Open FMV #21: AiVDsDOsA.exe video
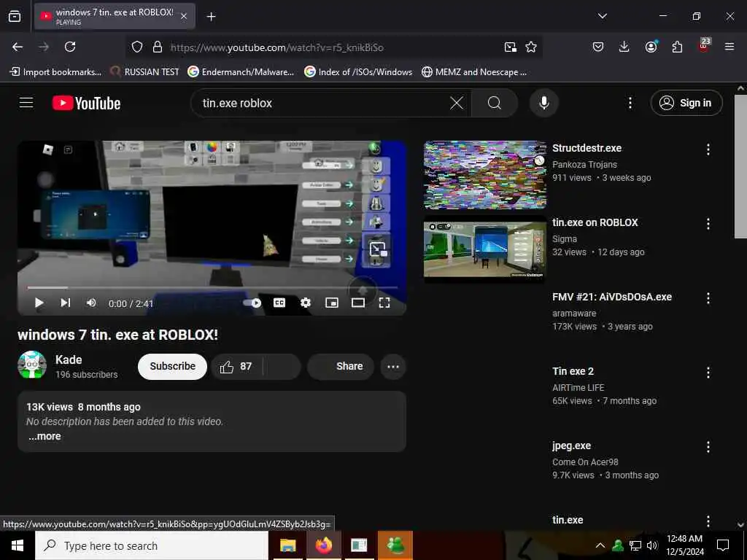 pyautogui.click(x=612, y=297)
